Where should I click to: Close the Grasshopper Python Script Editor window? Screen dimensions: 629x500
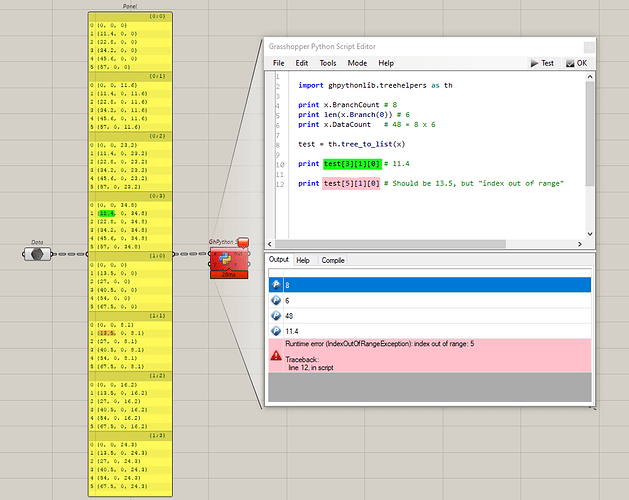click(587, 46)
